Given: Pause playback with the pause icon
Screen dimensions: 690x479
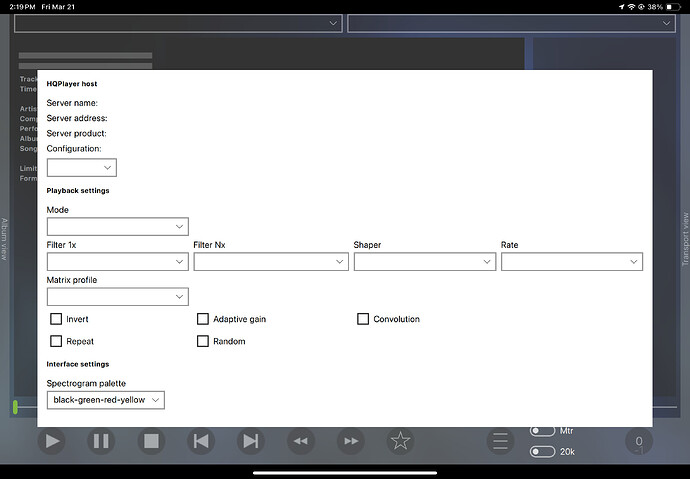Looking at the screenshot, I should [101, 441].
